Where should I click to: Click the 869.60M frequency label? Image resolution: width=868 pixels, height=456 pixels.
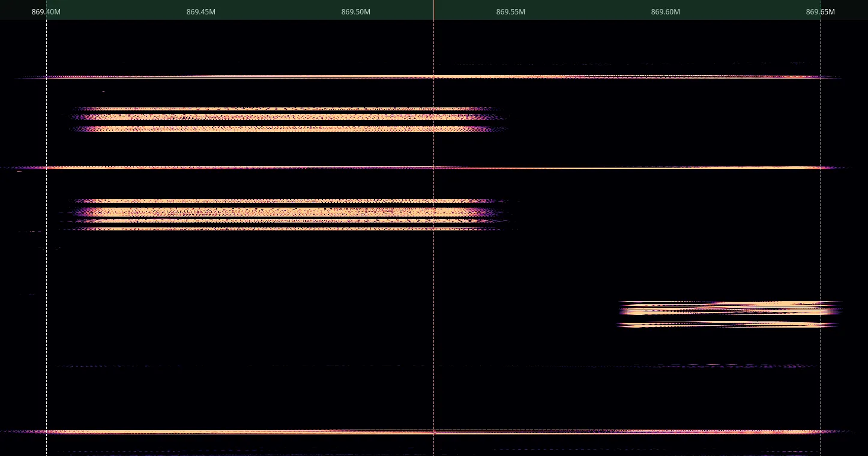click(x=666, y=12)
